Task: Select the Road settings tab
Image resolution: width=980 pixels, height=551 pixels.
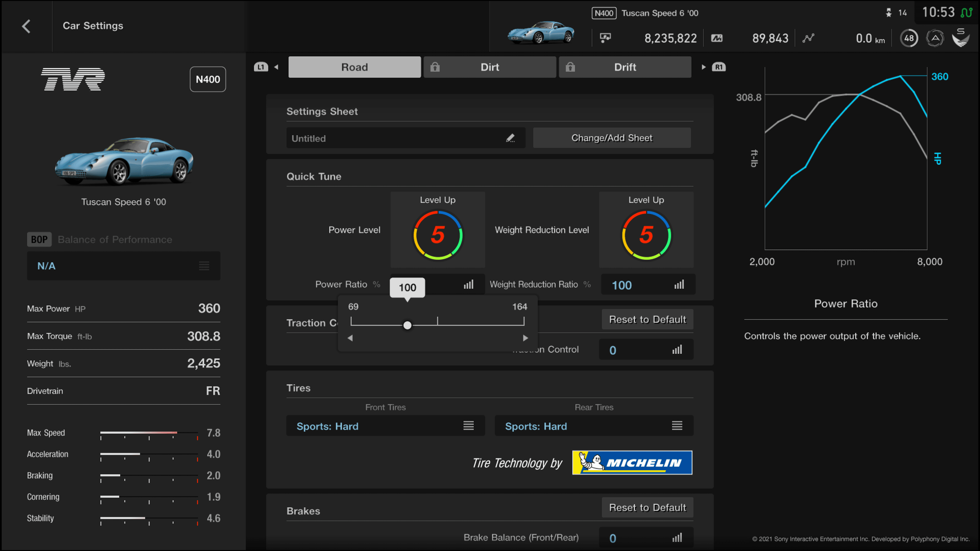Action: (x=354, y=67)
